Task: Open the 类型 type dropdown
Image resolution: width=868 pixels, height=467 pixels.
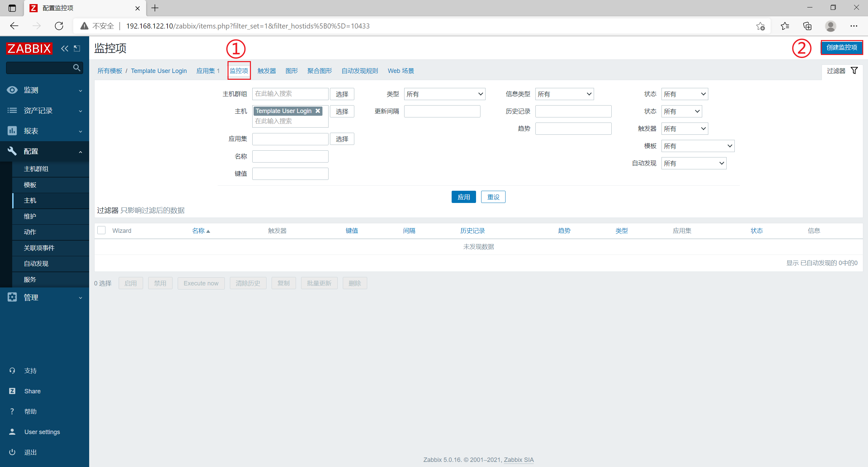Action: click(x=445, y=94)
